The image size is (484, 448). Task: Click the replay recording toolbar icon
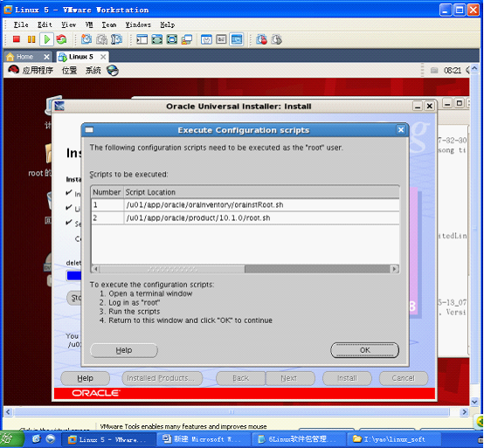277,39
